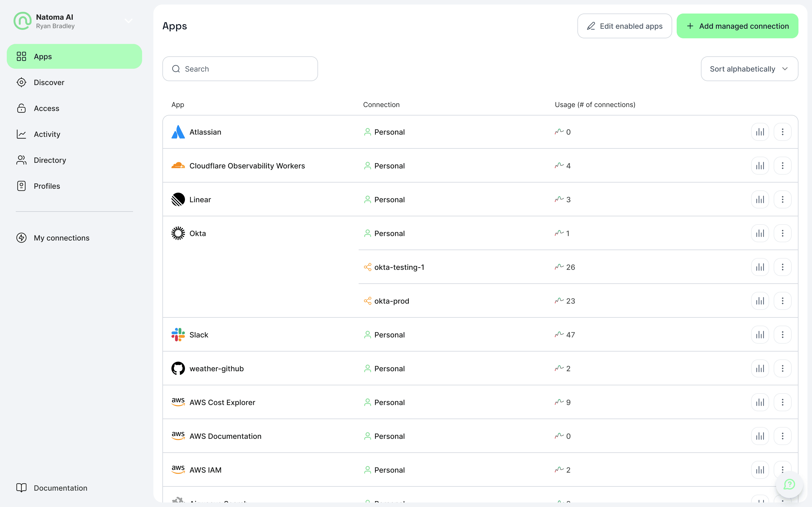Open usage chart for Atlassian row

pos(760,132)
